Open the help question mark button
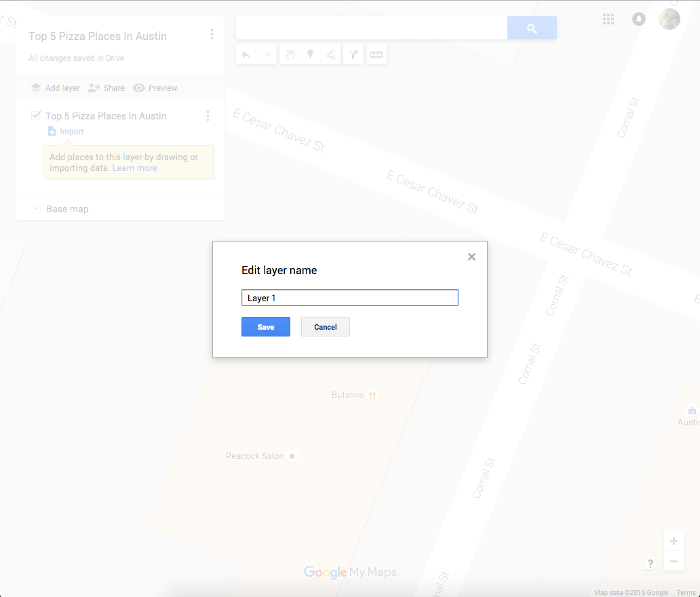 (650, 564)
